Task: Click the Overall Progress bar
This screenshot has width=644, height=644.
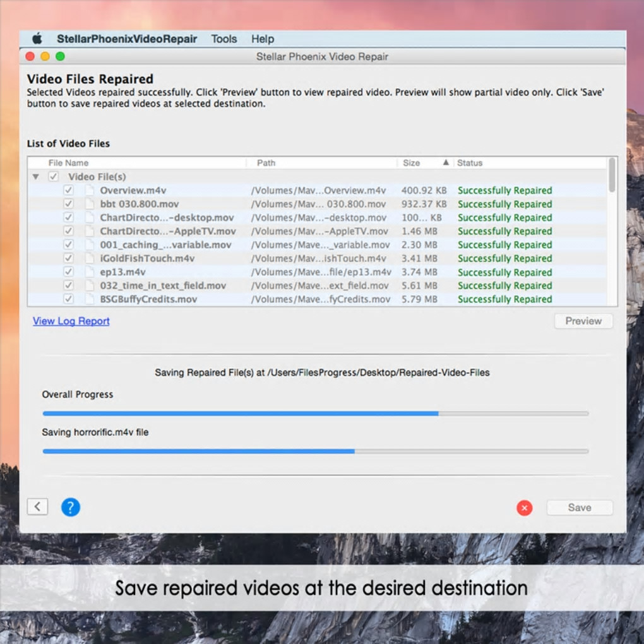Action: [x=316, y=414]
